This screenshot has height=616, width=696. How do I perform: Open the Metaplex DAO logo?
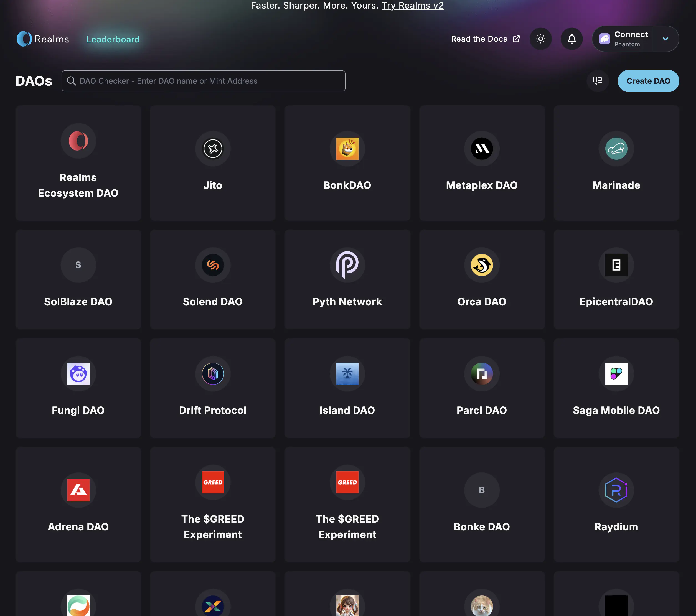(481, 149)
